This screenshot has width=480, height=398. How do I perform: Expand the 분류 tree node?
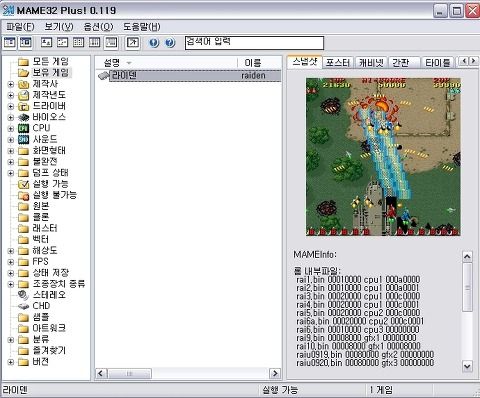[x=11, y=340]
